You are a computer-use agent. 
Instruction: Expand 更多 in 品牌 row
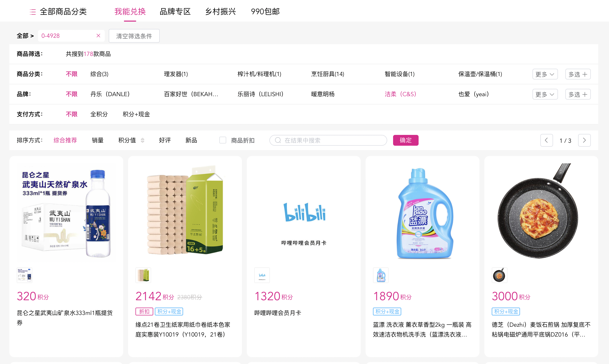click(545, 94)
